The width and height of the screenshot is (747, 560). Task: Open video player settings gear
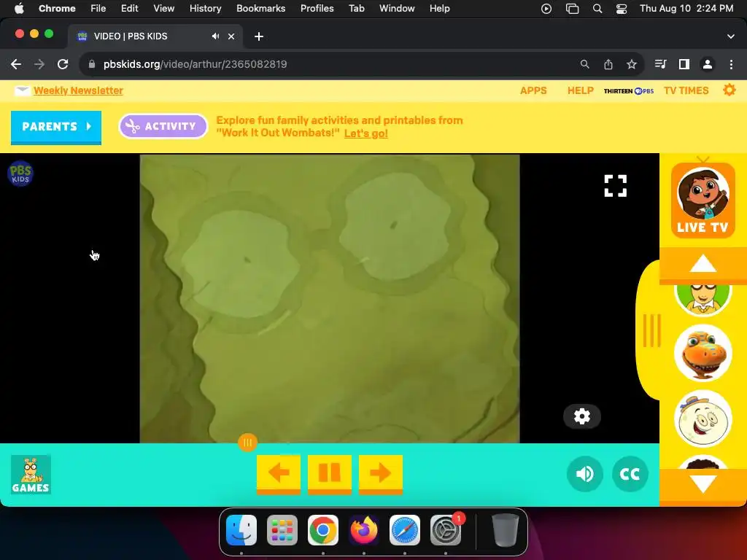pyautogui.click(x=581, y=416)
